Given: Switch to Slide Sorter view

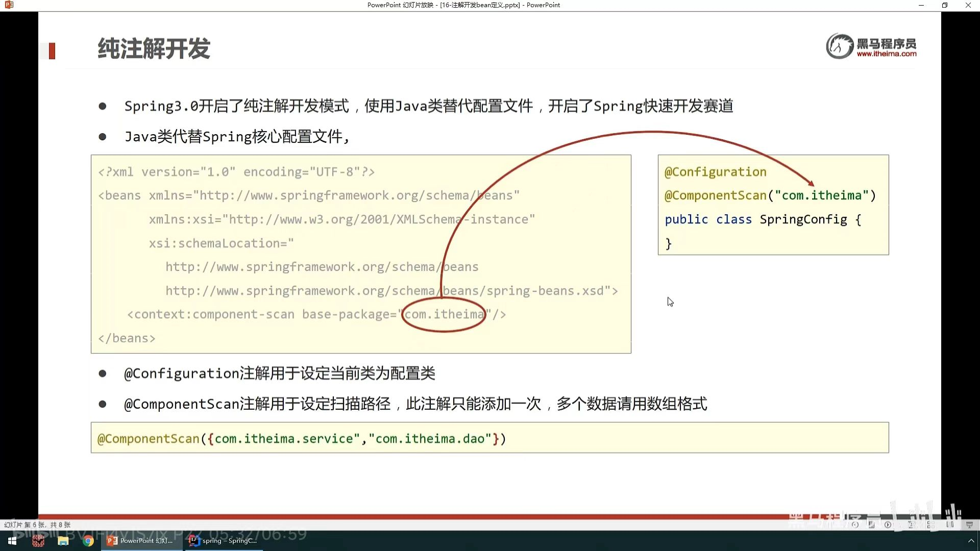Looking at the screenshot, I should (930, 524).
